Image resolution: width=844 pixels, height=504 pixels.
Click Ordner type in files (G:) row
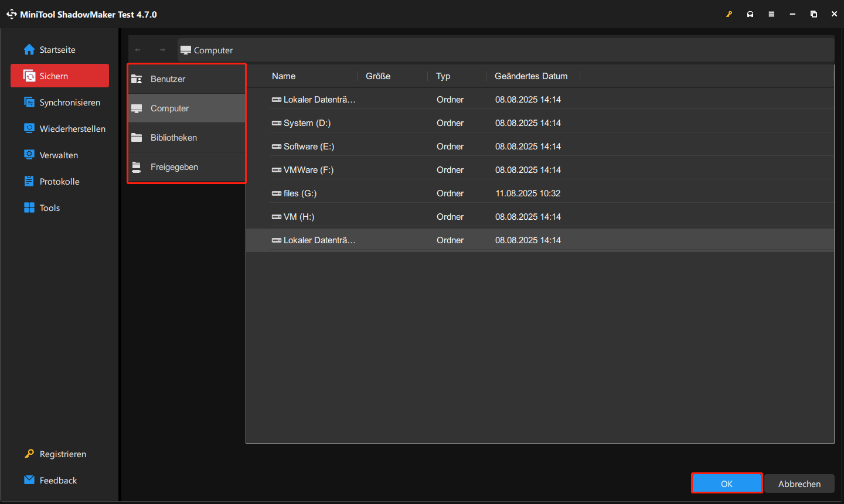(x=450, y=193)
